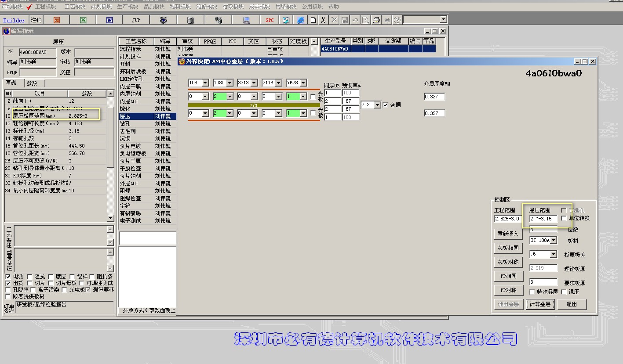Select the 内层蚀刻 process row

tap(147, 94)
